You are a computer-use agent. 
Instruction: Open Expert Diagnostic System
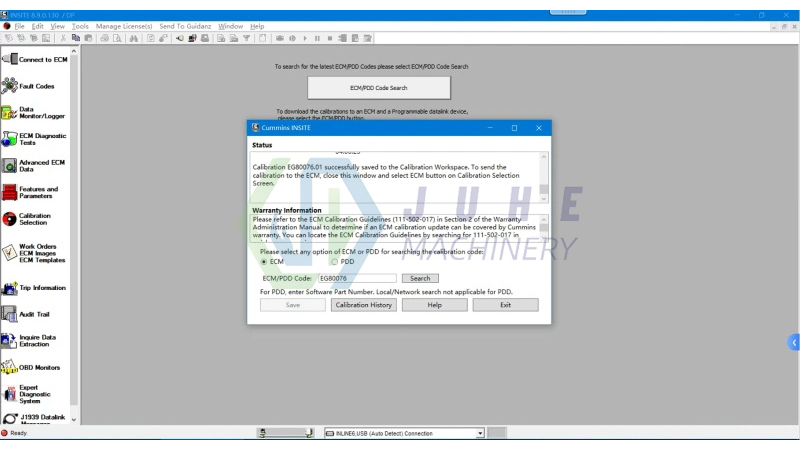pyautogui.click(x=26, y=394)
